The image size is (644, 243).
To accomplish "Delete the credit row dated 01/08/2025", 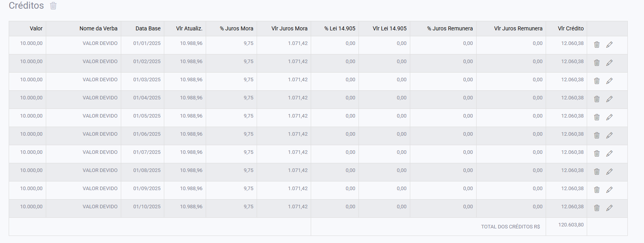I will (597, 172).
